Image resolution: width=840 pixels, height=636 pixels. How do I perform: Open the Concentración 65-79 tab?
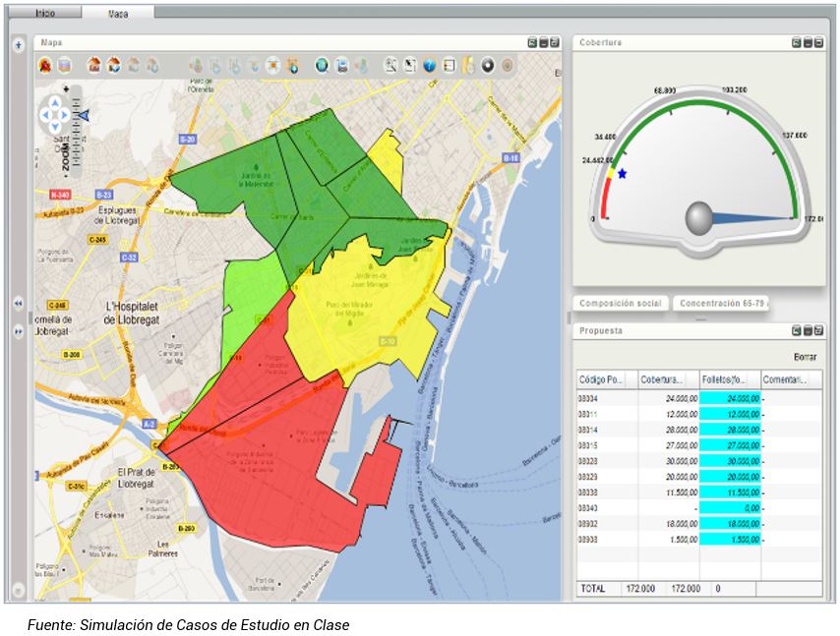[721, 304]
